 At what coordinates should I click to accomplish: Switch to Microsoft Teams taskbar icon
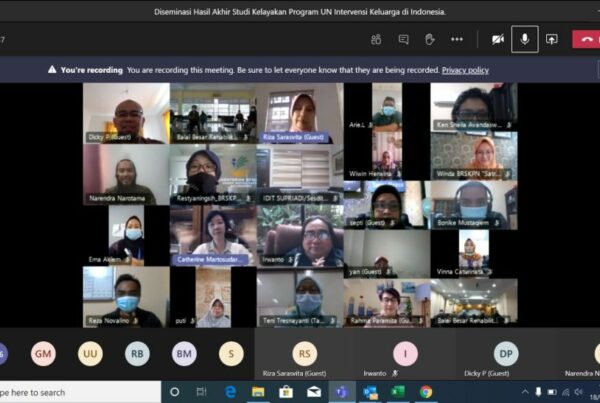[x=342, y=392]
